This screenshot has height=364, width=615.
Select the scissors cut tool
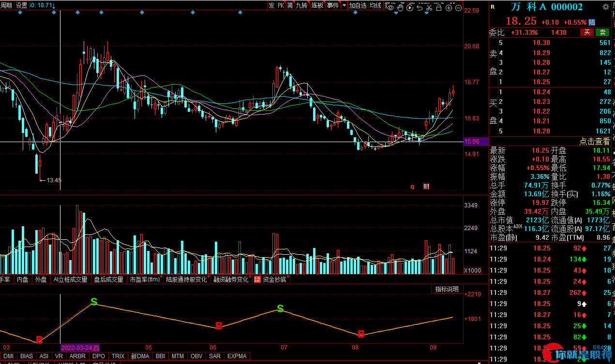point(429,8)
